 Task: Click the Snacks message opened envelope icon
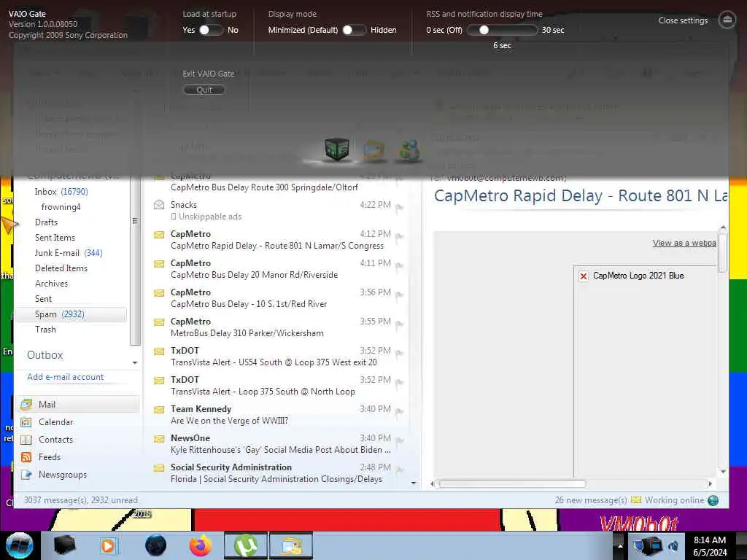coord(158,205)
